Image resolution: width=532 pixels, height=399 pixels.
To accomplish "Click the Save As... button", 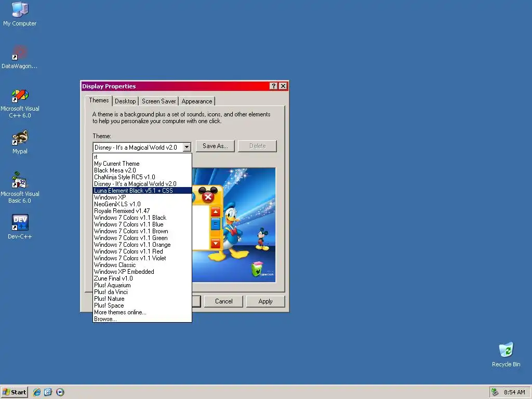I will tap(215, 146).
